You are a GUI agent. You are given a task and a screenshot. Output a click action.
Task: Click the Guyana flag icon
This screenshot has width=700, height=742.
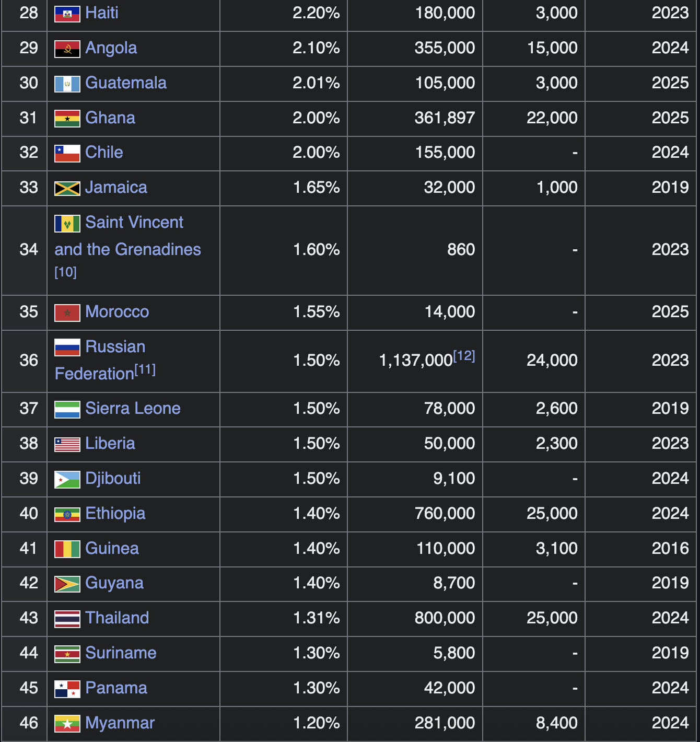click(x=67, y=584)
